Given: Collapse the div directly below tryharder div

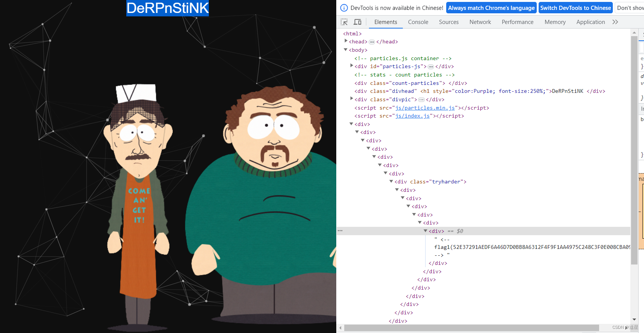Looking at the screenshot, I should click(397, 190).
